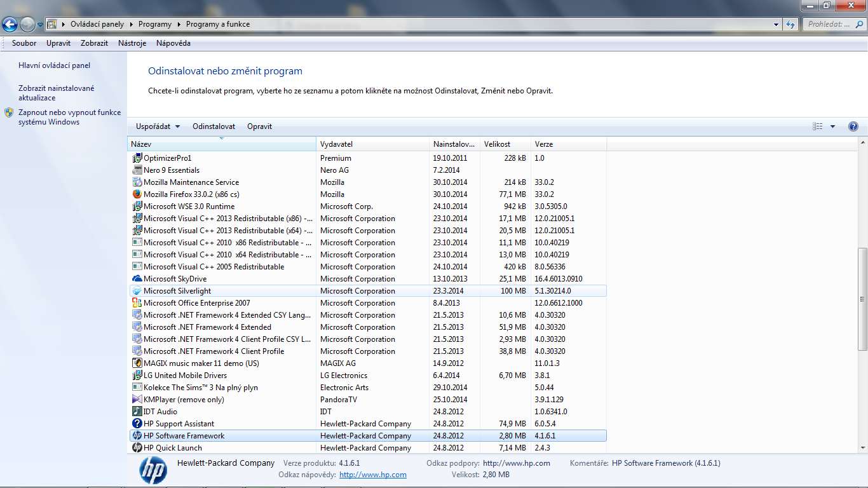The image size is (868, 488).
Task: Click the Mozilla Maintenance Service icon
Action: coord(137,182)
